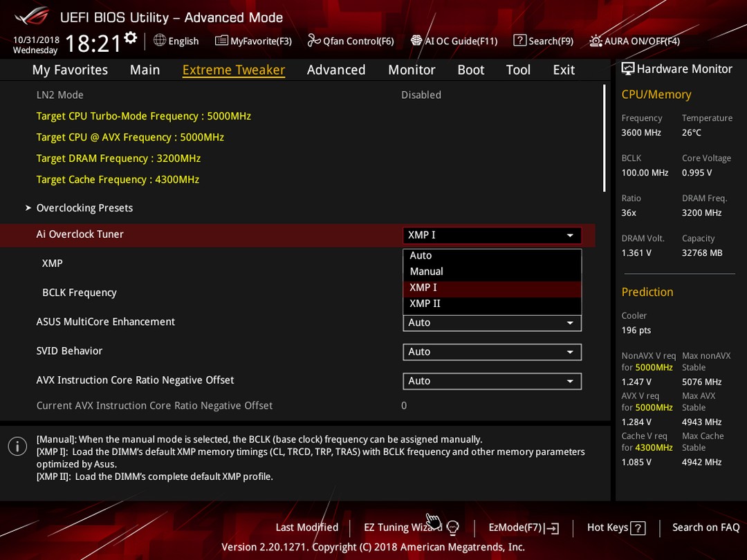Click the 18:21 clock display

click(93, 44)
